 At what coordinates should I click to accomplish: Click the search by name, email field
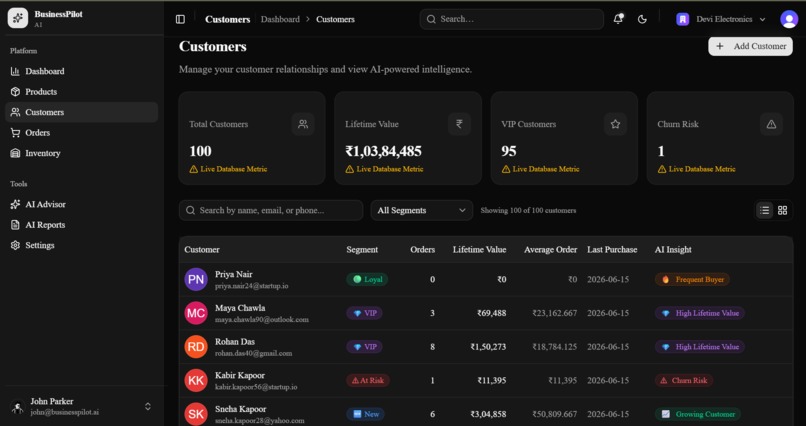coord(271,210)
